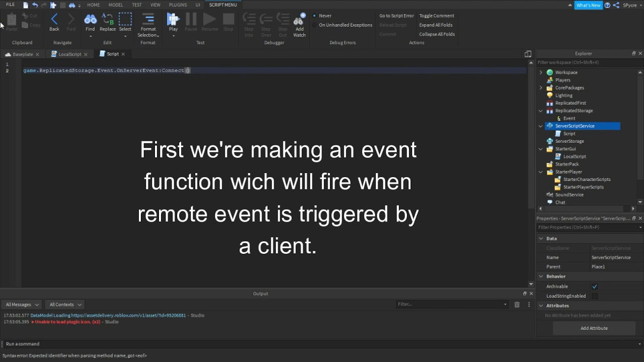Collapse the Behavior properties section

pyautogui.click(x=541, y=277)
